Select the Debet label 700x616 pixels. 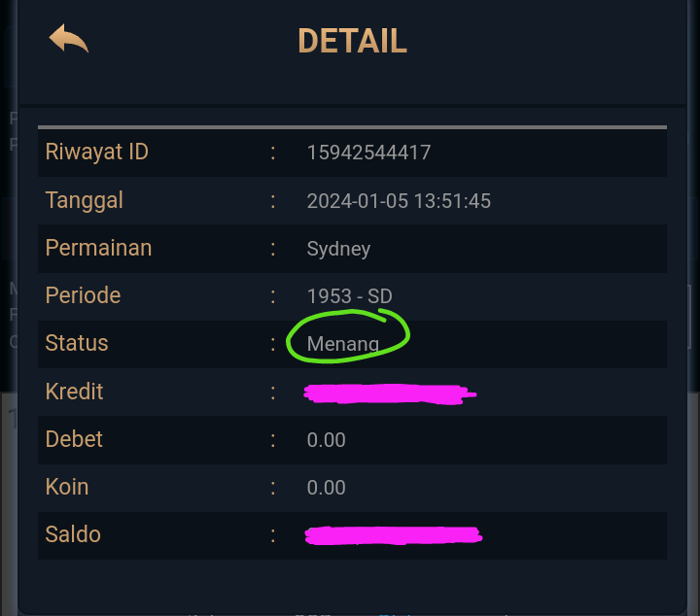[74, 440]
